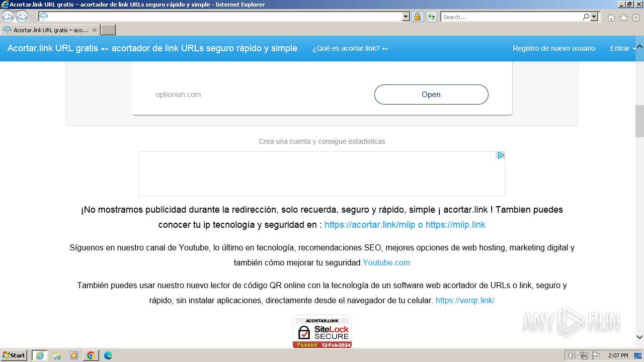Close the Acortar.link browser tab
Screen dimensions: 644x362
pyautogui.click(x=94, y=30)
